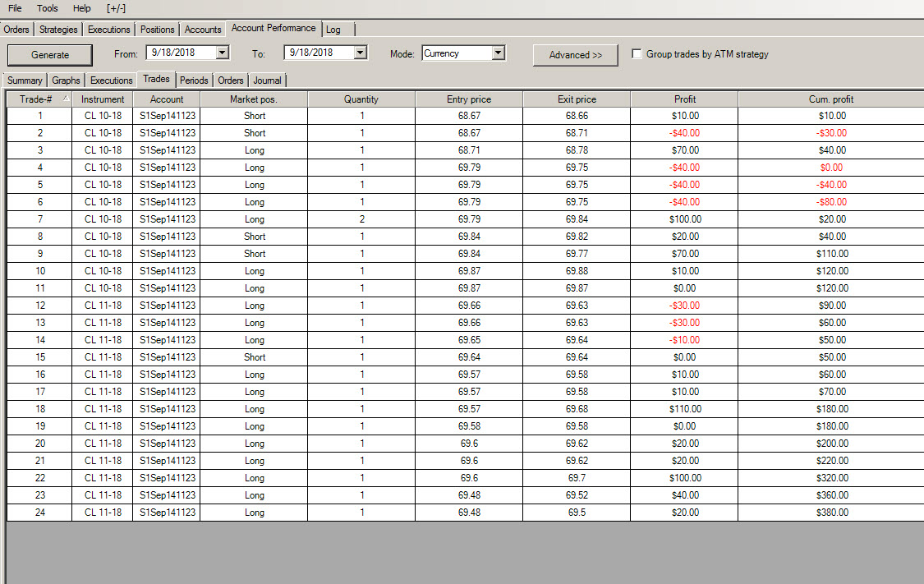Sort by Entry price column header
Screen dimensions: 924x584
pos(469,99)
